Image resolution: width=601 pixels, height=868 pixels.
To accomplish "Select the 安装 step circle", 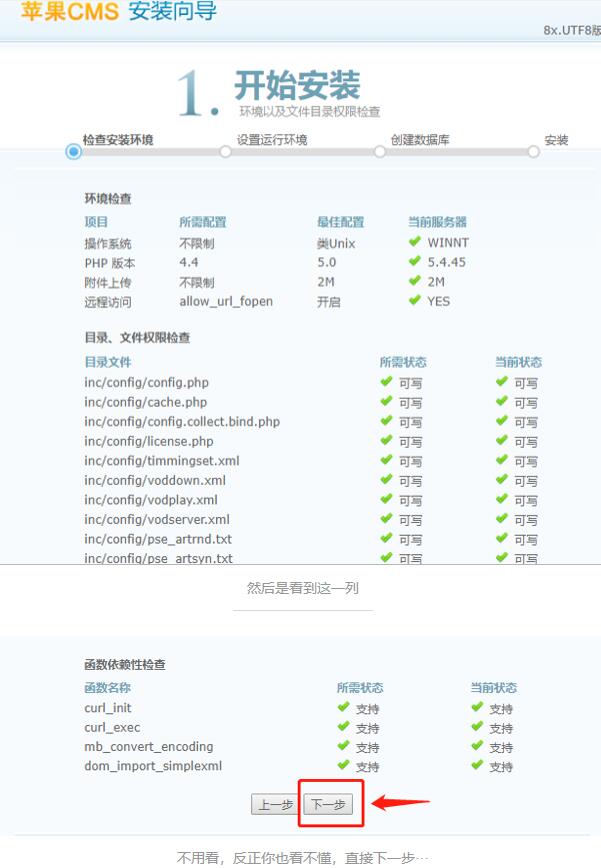I will (533, 151).
